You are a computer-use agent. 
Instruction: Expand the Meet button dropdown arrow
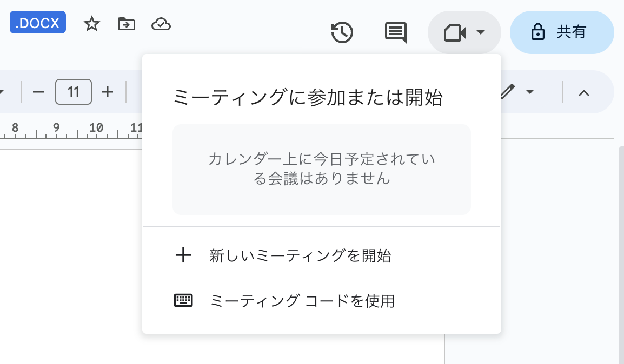point(480,33)
